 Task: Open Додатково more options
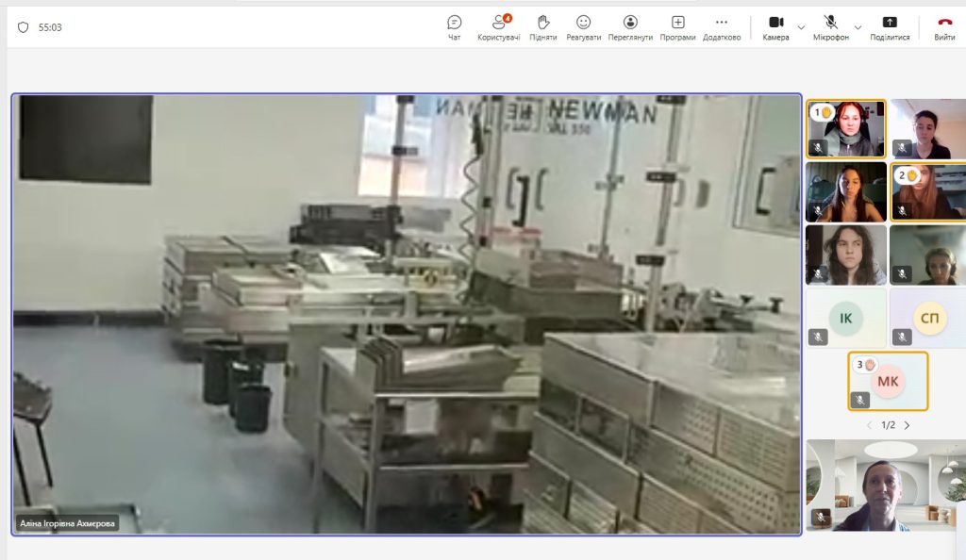[722, 27]
